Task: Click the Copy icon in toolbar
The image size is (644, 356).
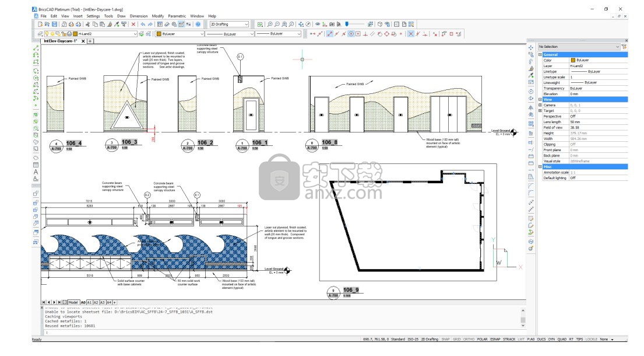Action: coord(95,25)
